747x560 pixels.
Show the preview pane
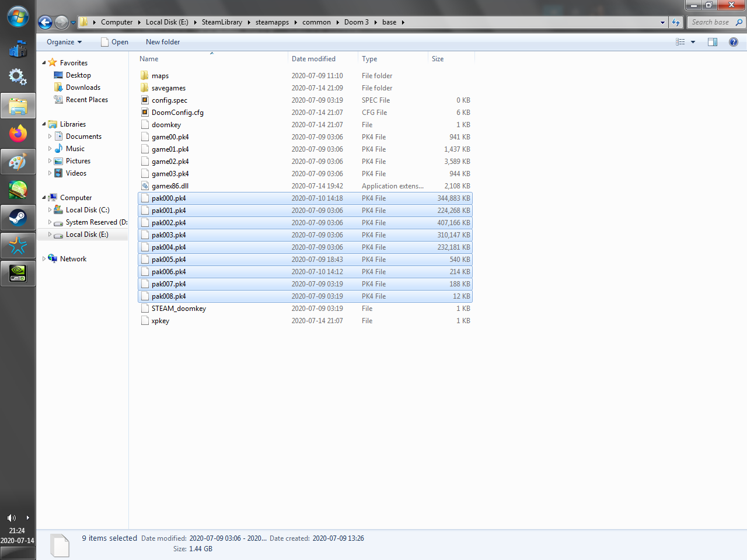tap(713, 42)
